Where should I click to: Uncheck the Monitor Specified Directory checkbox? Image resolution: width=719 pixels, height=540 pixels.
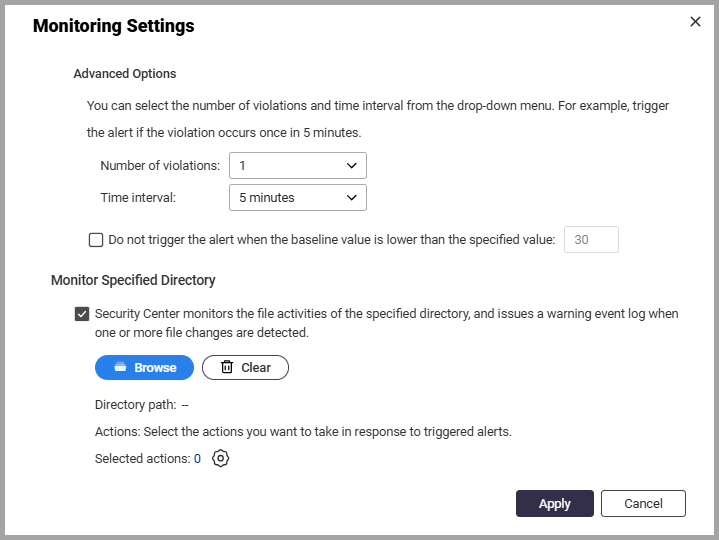(82, 314)
